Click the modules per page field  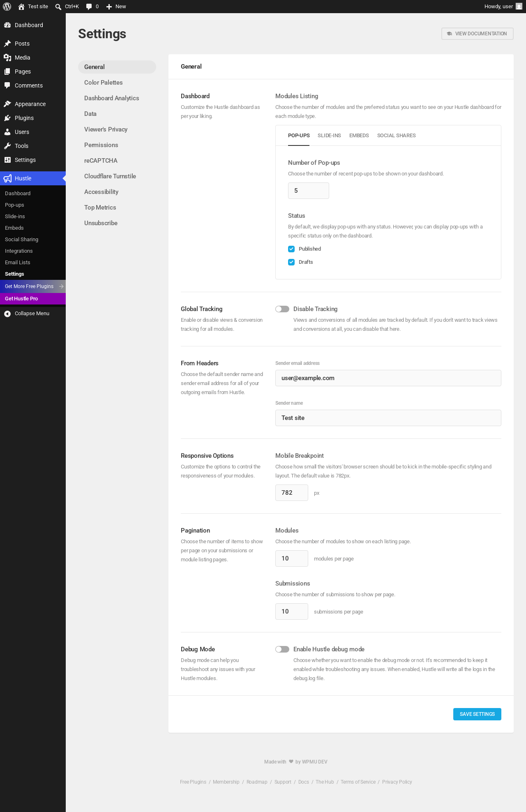tap(292, 558)
